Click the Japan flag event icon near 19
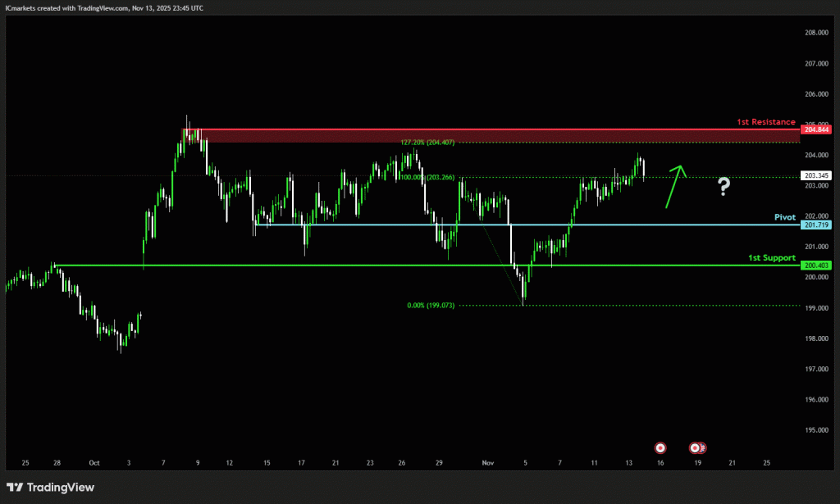Image resolution: width=840 pixels, height=504 pixels. point(695,447)
